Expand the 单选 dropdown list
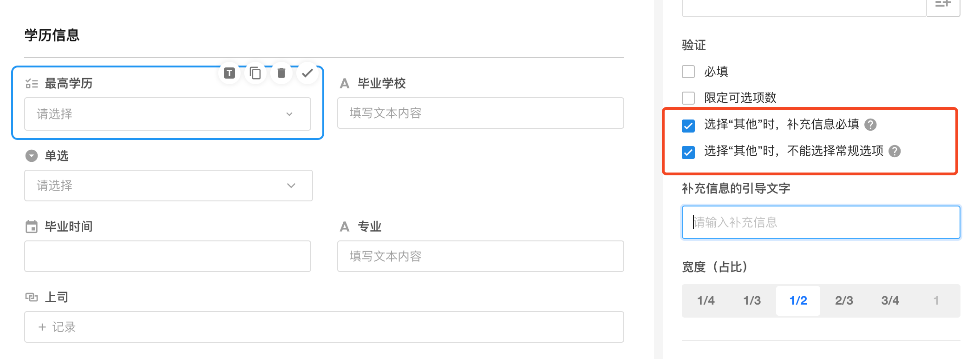The image size is (980, 359). pyautogui.click(x=168, y=186)
